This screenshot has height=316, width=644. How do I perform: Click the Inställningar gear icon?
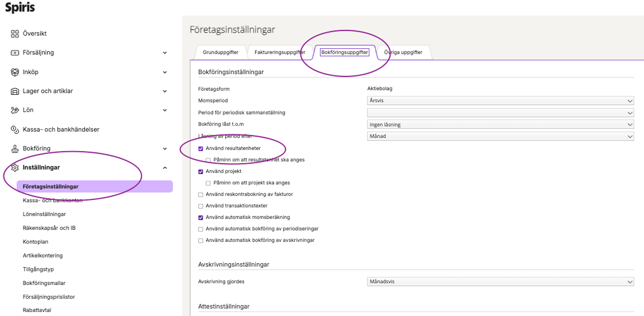click(x=15, y=168)
